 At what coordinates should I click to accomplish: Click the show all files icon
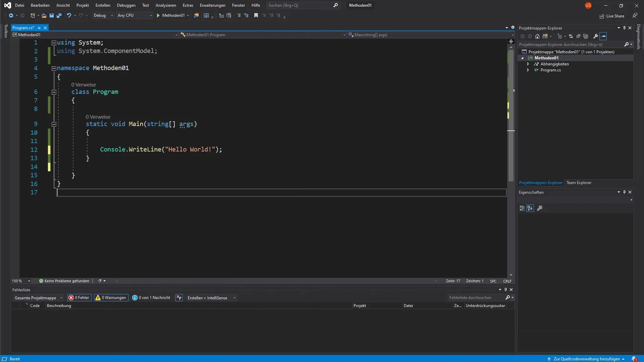[586, 36]
